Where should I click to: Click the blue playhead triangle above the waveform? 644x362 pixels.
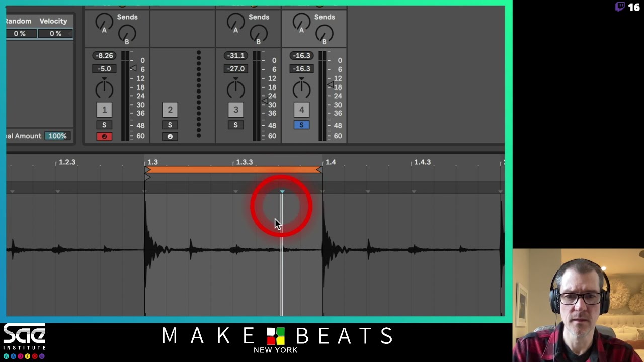pyautogui.click(x=282, y=192)
